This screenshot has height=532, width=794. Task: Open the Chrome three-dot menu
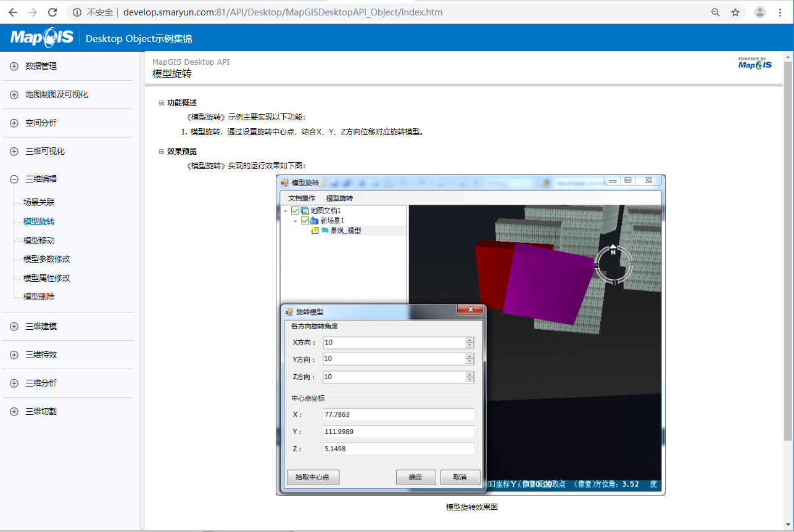pyautogui.click(x=780, y=12)
